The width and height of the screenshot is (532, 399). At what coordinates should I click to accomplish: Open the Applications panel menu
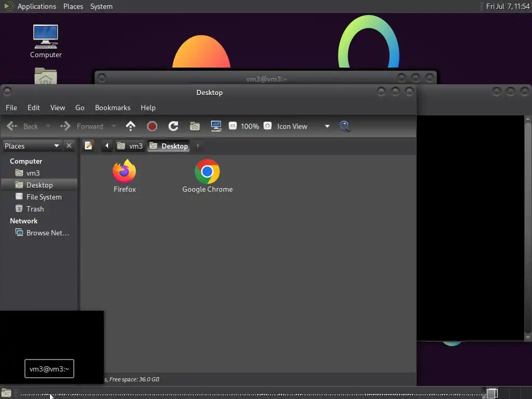coord(37,6)
